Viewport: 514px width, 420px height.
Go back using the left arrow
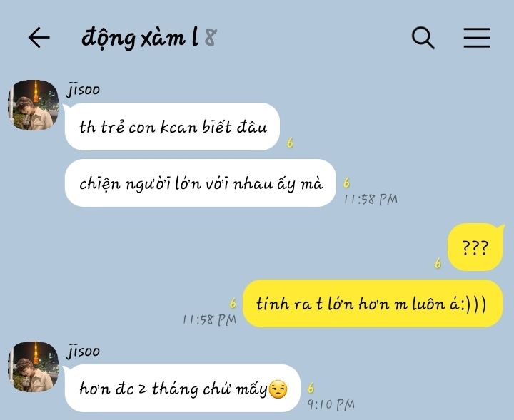pyautogui.click(x=39, y=38)
